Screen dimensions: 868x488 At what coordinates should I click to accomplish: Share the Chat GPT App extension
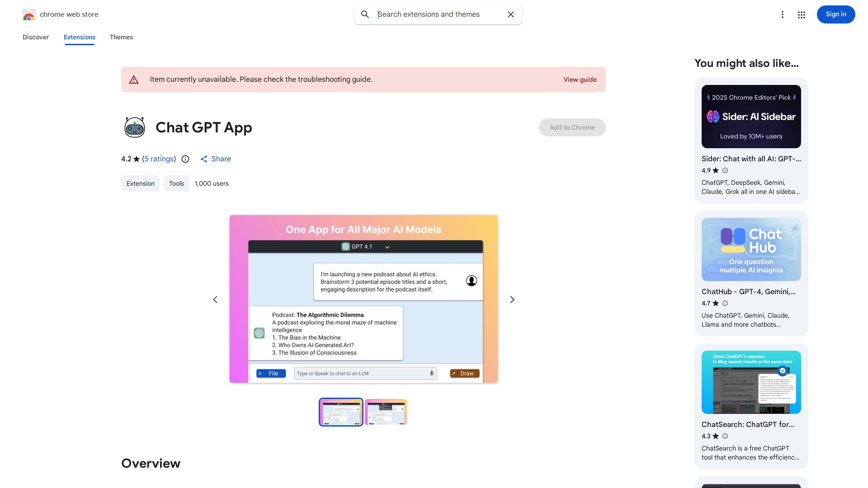coord(215,159)
